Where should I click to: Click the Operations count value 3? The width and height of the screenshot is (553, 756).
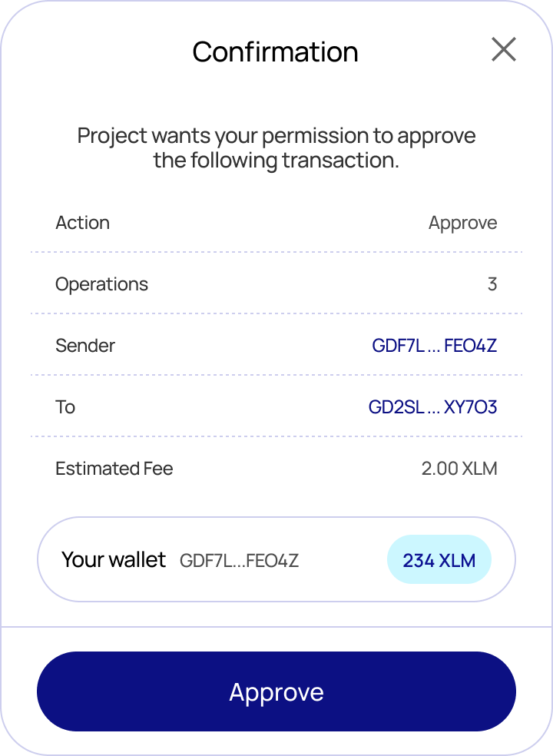[492, 284]
